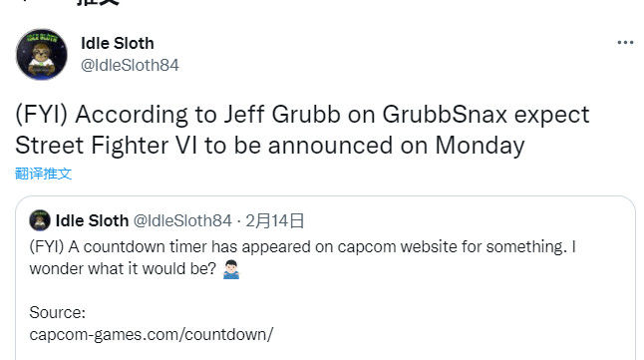Open the 2月14日 date of the quoted tweet

pos(275,220)
